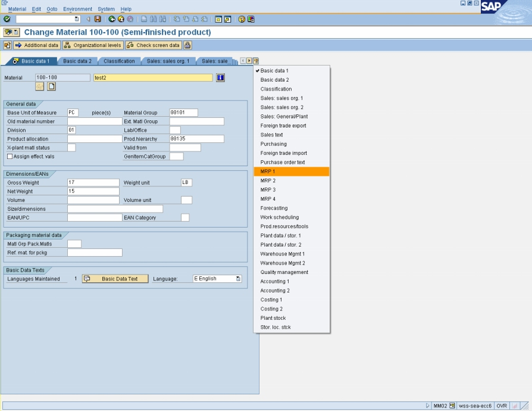The image size is (532, 411).
Task: Click the green checkmark Enter icon
Action: [x=7, y=19]
